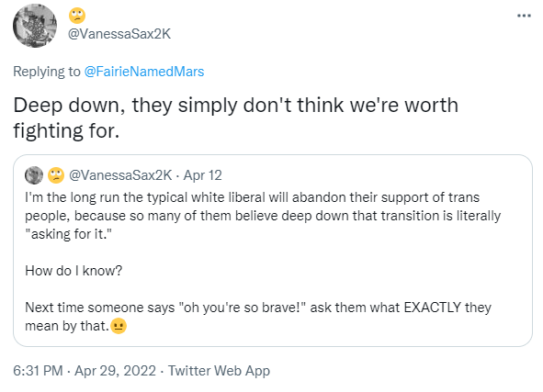
Task: Click the eye-roll emoji in the quoted tweet header
Action: (56, 175)
